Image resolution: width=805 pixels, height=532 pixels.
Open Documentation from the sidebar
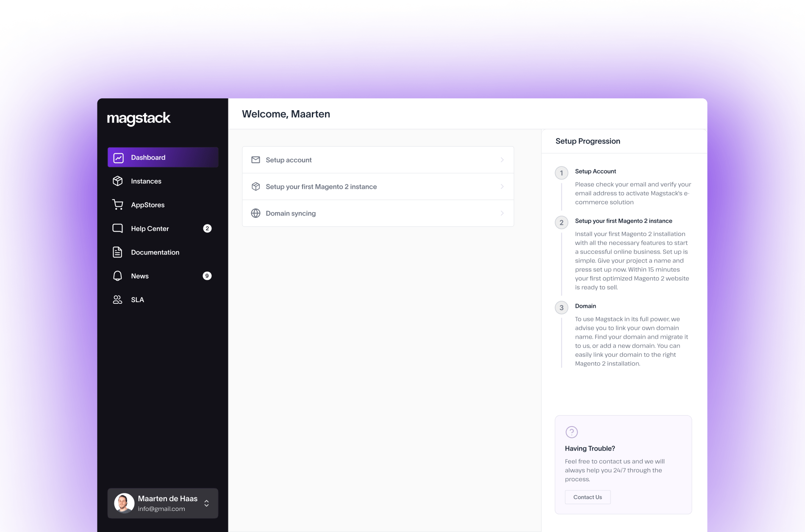click(163, 252)
